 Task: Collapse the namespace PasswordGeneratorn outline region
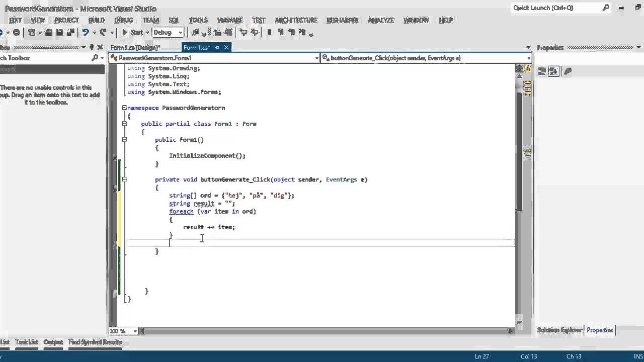pos(124,108)
